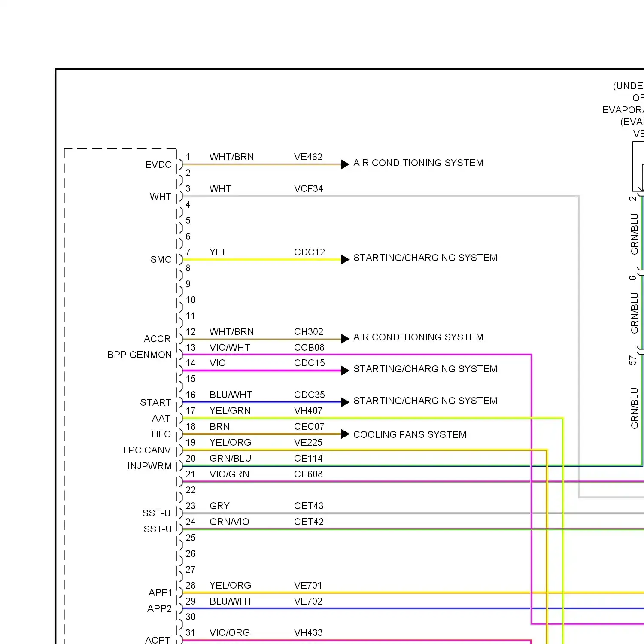Select the APP1 pin label
This screenshot has height=644, width=644.
(160, 593)
